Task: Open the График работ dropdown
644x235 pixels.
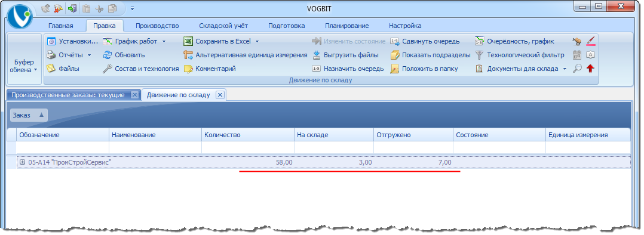Action: pos(134,41)
